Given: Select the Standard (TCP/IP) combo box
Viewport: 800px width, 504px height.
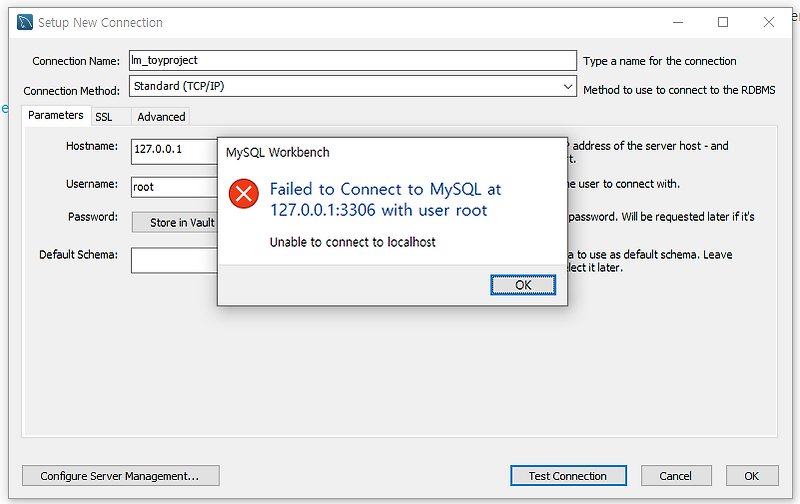Looking at the screenshot, I should [x=353, y=86].
